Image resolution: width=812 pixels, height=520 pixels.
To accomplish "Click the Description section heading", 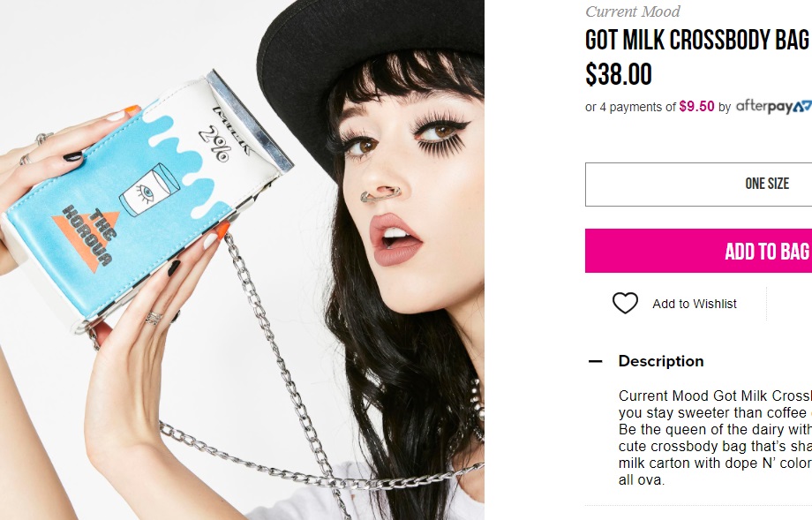I will [661, 361].
